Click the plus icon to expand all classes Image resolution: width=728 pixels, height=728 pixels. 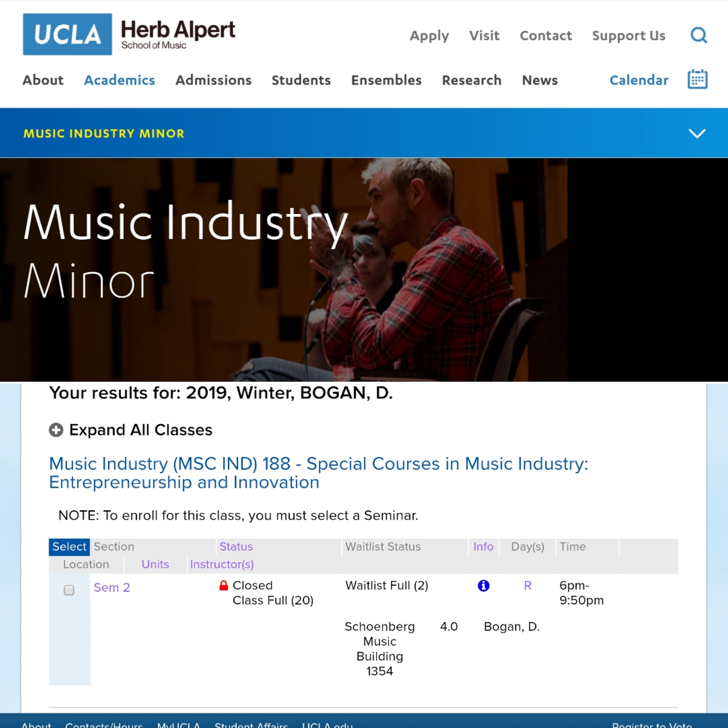point(56,430)
